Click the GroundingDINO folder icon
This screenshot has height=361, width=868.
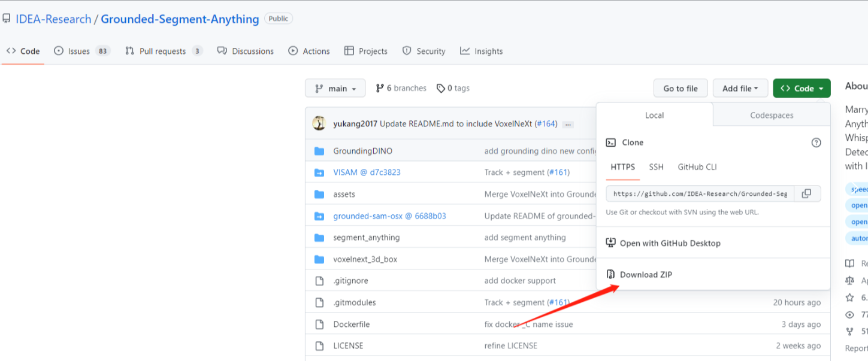pyautogui.click(x=319, y=151)
